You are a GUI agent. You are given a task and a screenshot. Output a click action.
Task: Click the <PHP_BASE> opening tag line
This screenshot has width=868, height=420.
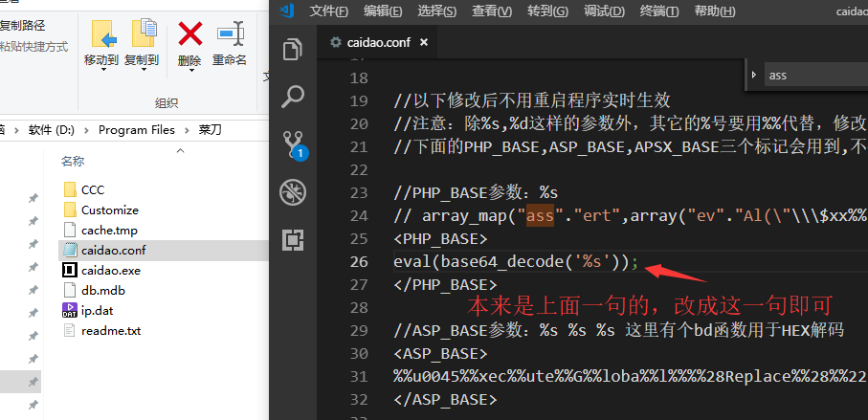pyautogui.click(x=440, y=238)
